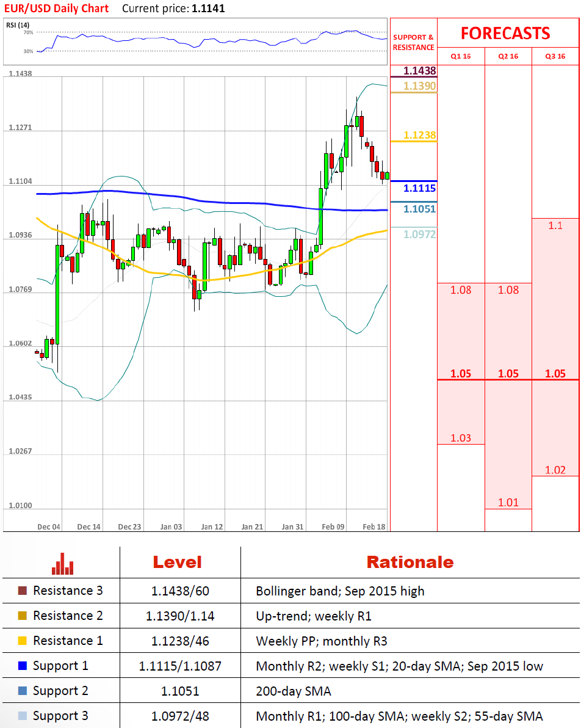The image size is (581, 728).
Task: Click the 1.1438 resistance level label
Action: 419,71
